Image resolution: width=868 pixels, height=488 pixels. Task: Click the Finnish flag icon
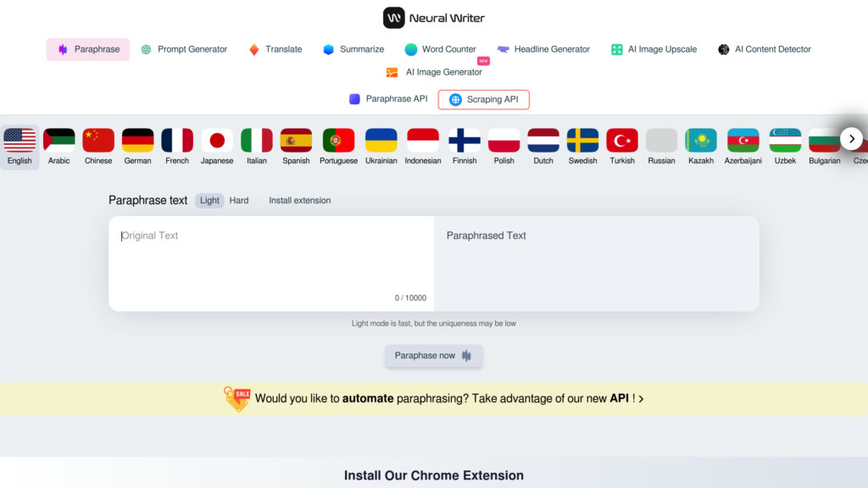pos(465,141)
